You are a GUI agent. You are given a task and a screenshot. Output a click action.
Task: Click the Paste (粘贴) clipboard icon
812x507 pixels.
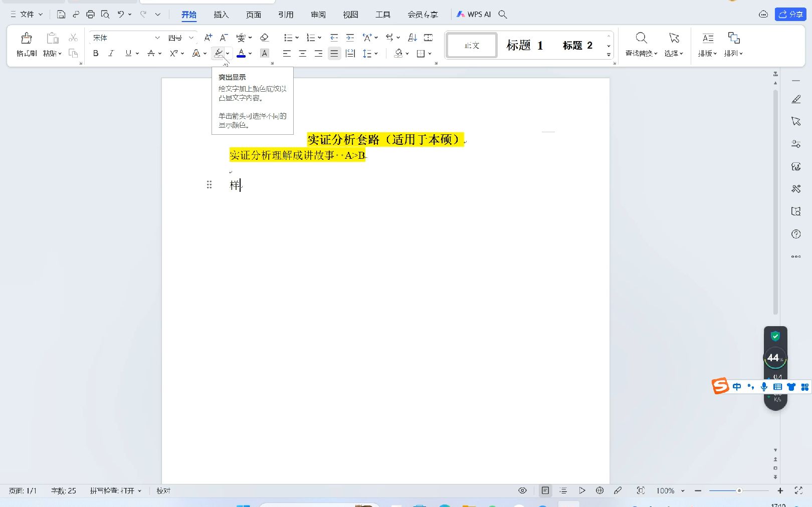coord(52,38)
